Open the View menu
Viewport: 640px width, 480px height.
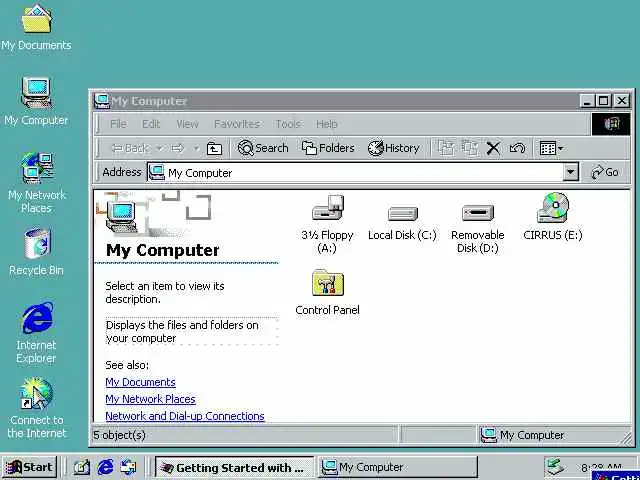[187, 124]
